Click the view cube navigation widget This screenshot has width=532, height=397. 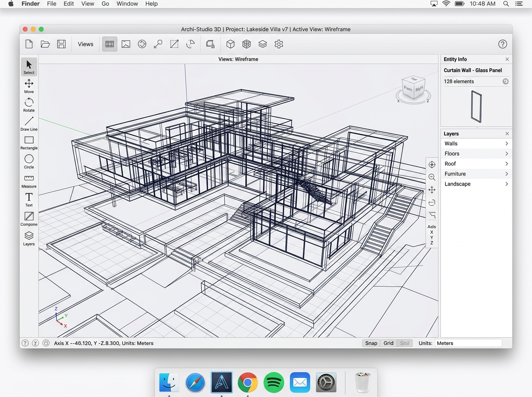point(413,89)
